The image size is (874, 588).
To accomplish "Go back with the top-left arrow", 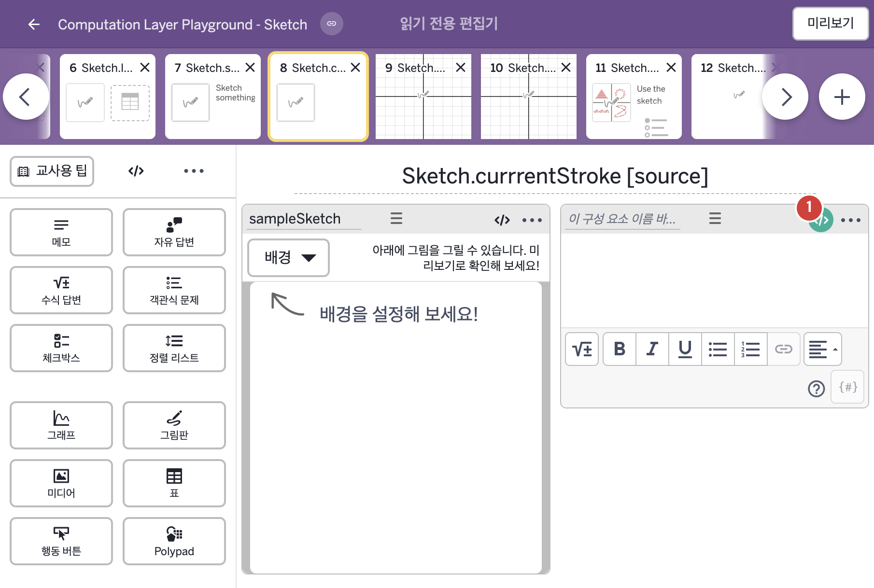I will 34,24.
